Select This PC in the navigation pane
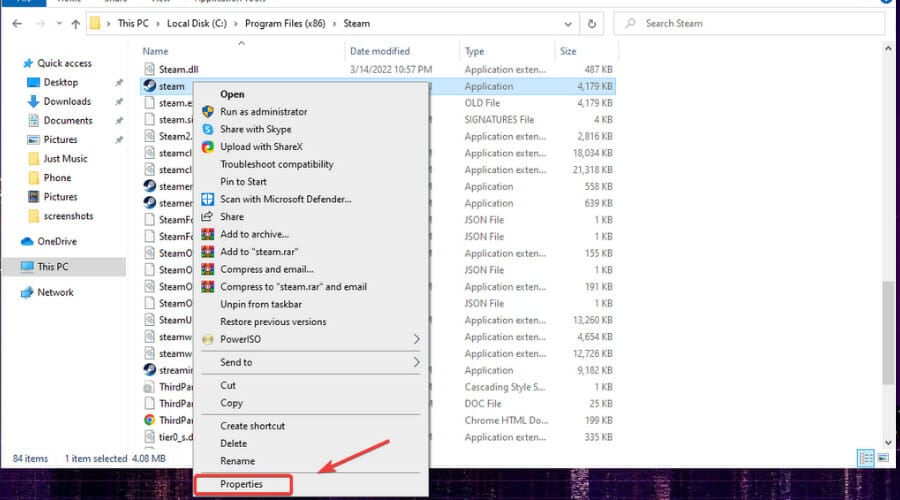Screen dimensions: 900x500 (53, 266)
